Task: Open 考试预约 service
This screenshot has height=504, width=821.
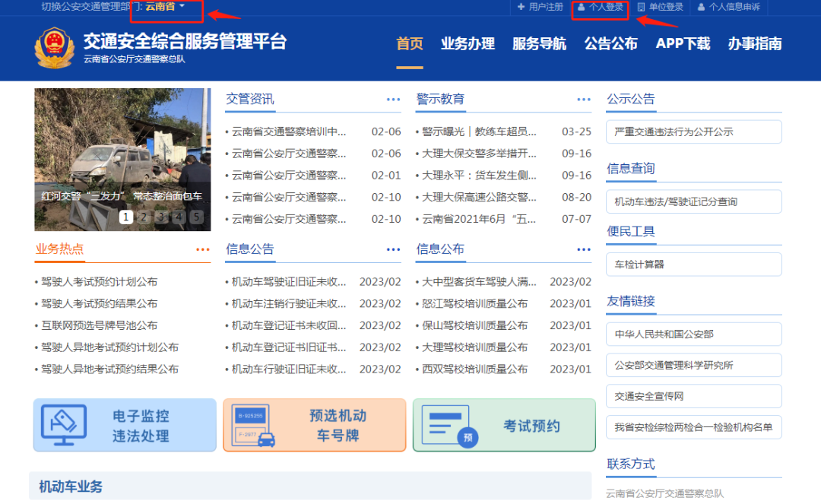Action: [504, 425]
